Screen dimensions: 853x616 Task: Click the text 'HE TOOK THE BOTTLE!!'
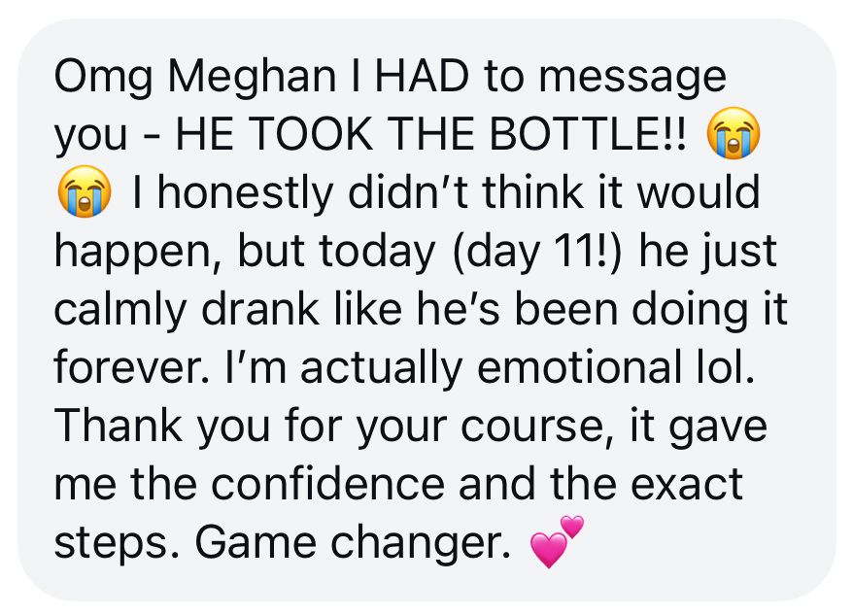[431, 134]
